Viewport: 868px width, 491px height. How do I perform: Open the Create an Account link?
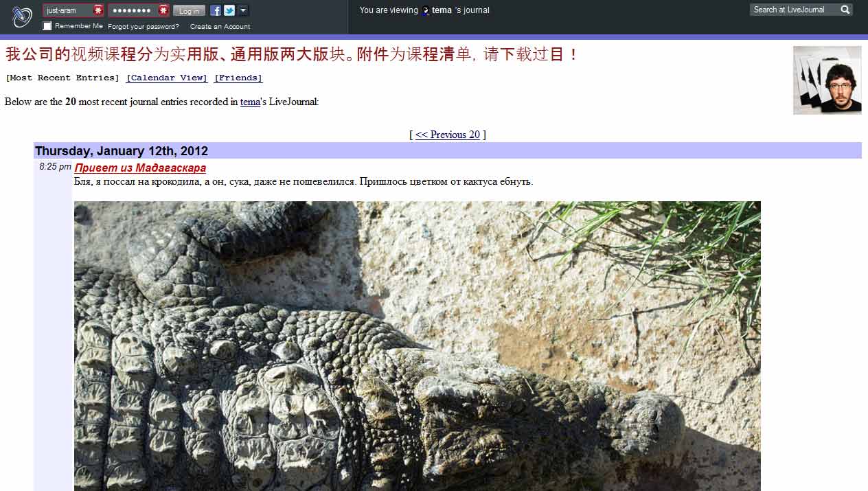[x=220, y=27]
